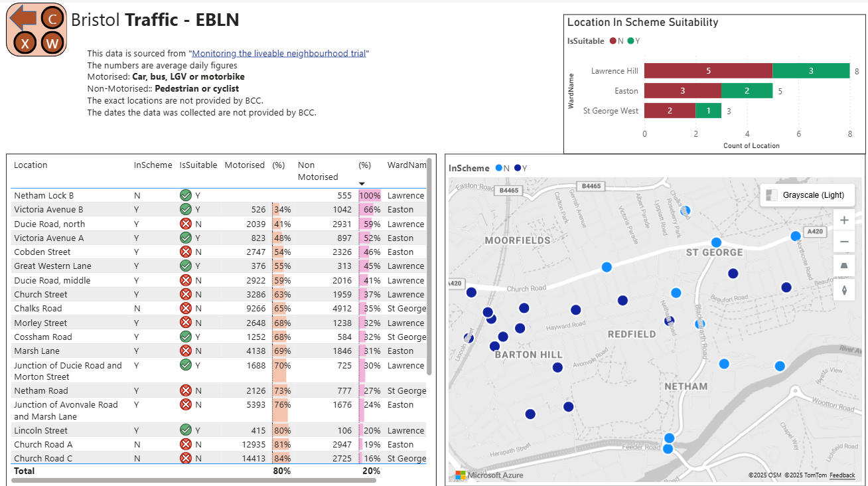Open Monitoring the liveable neighbourhood trial link
The height and width of the screenshot is (486, 868).
point(279,53)
